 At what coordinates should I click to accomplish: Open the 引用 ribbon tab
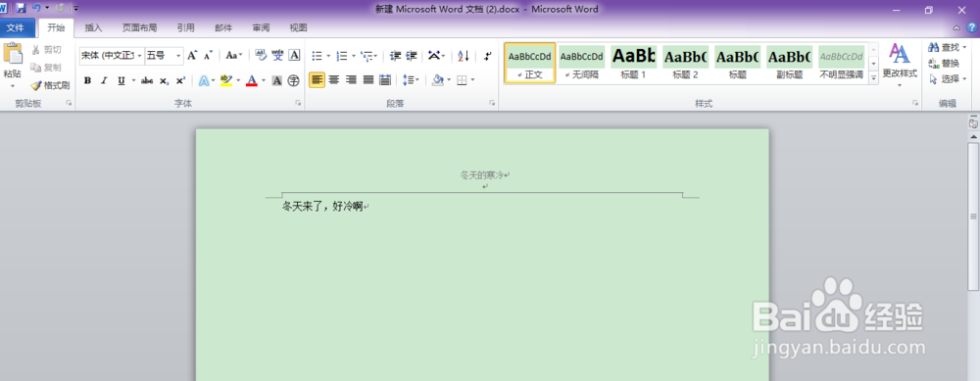click(x=185, y=28)
